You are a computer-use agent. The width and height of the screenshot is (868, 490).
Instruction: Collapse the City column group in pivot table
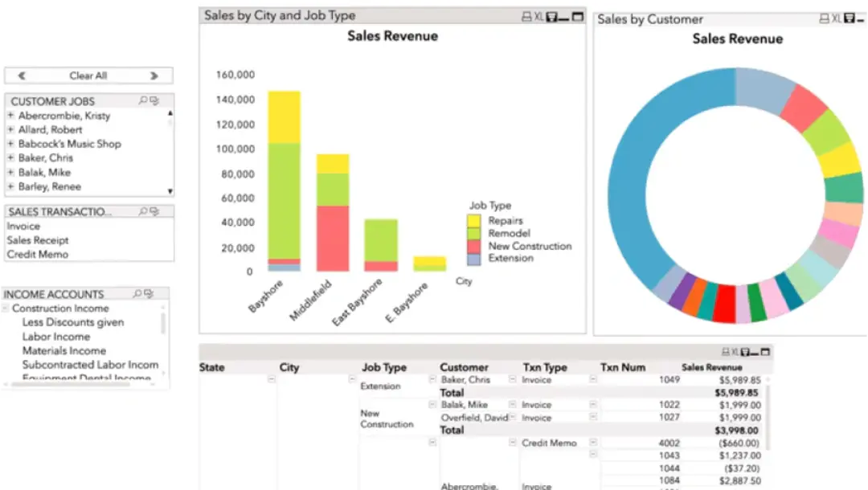tap(351, 379)
